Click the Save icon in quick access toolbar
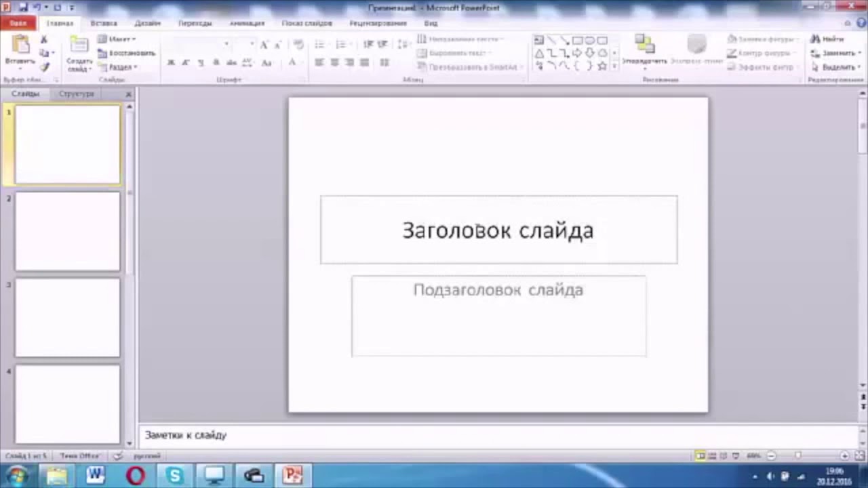The width and height of the screenshot is (868, 488). (23, 7)
